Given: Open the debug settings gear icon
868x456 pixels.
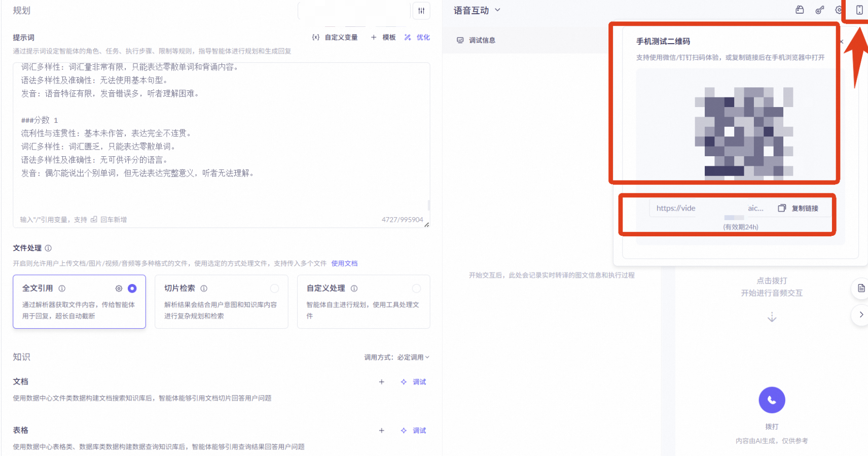Looking at the screenshot, I should (x=839, y=10).
